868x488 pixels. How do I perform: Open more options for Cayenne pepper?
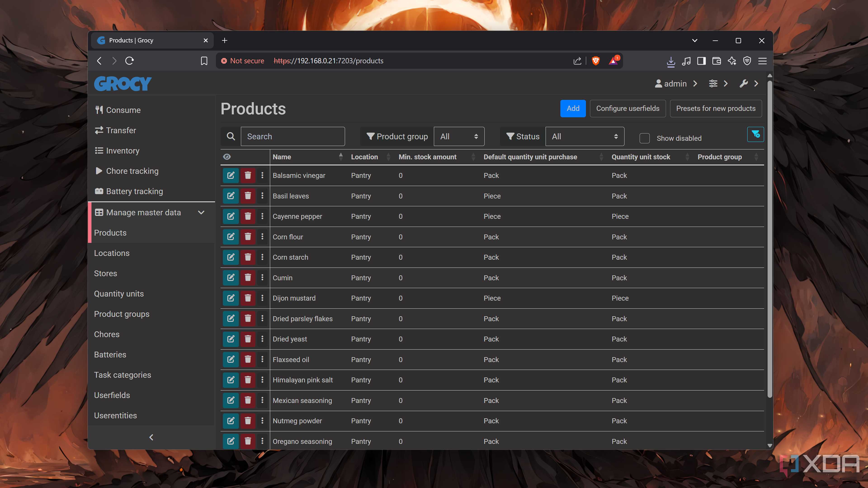(262, 216)
